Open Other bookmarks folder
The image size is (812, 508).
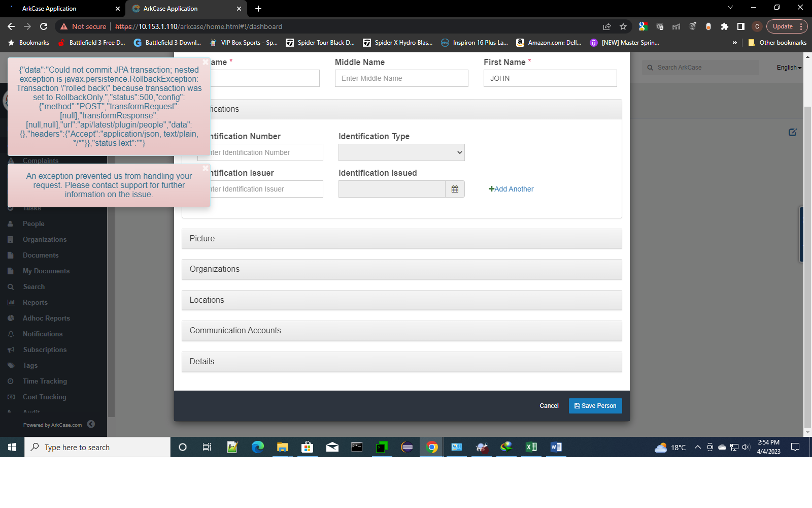(777, 43)
